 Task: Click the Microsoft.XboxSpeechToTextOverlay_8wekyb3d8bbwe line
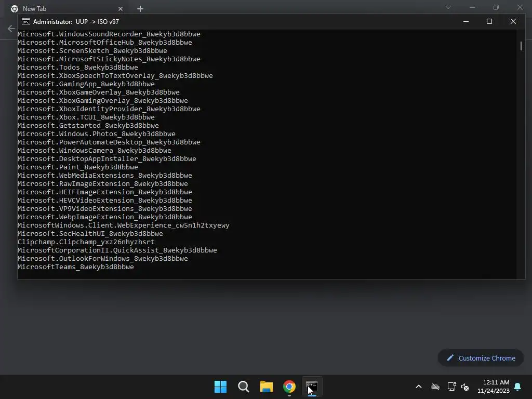[x=115, y=76]
